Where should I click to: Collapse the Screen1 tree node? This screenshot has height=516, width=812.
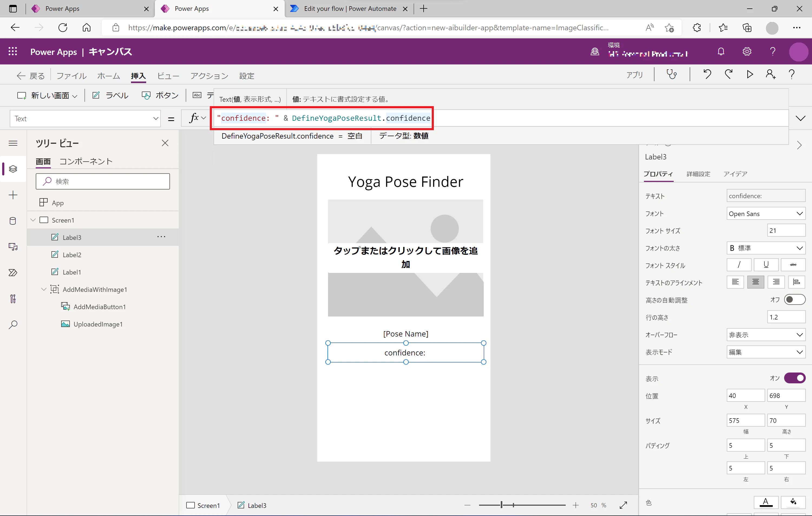33,220
